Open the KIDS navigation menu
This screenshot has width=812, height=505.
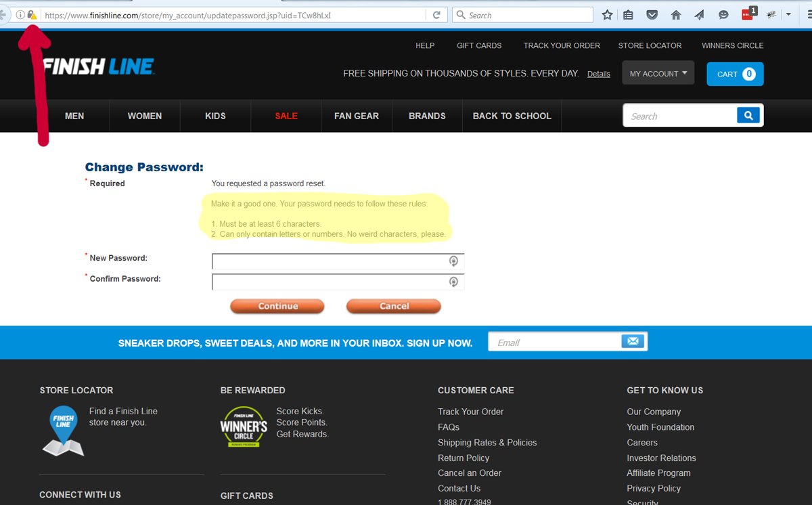[x=215, y=116]
